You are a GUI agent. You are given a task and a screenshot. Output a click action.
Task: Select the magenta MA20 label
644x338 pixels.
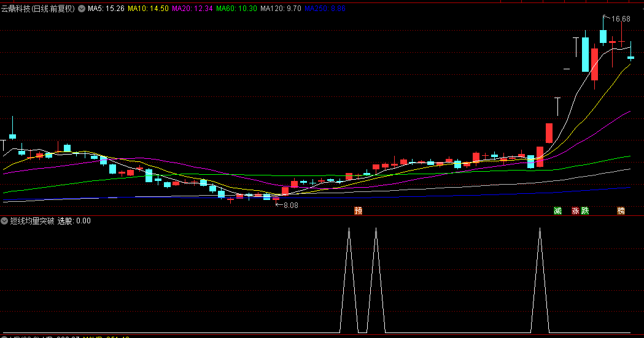pos(192,9)
